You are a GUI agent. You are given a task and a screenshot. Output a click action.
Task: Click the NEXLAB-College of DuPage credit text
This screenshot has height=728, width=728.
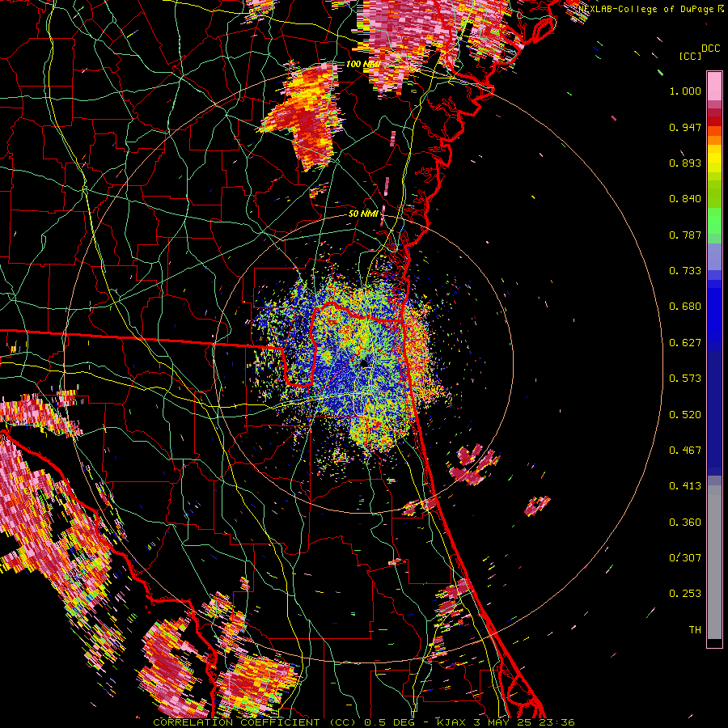click(x=645, y=9)
